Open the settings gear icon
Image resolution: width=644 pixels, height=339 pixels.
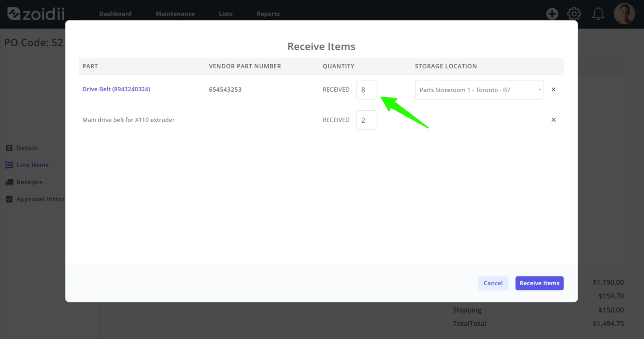574,14
